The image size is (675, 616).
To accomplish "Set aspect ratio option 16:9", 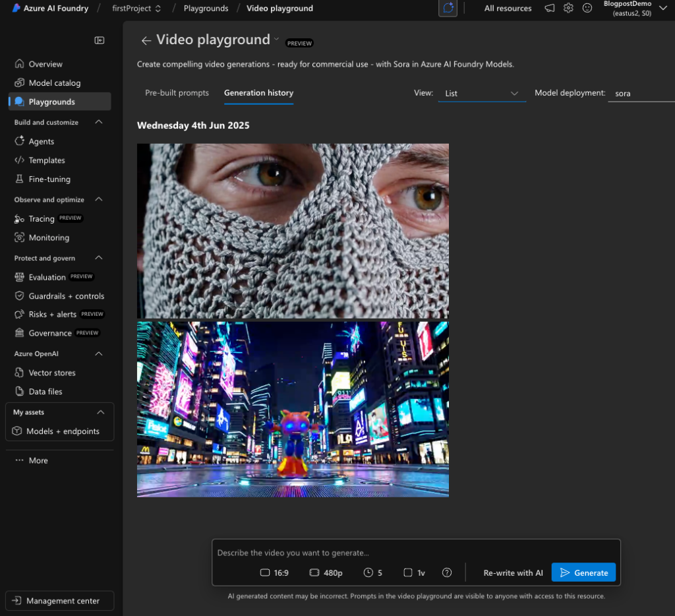I will [x=274, y=572].
